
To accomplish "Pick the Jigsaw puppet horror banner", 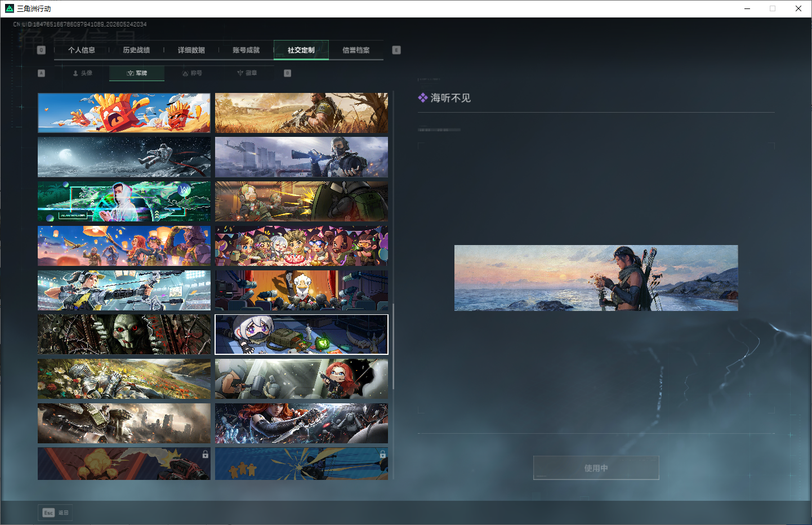I will coord(124,335).
